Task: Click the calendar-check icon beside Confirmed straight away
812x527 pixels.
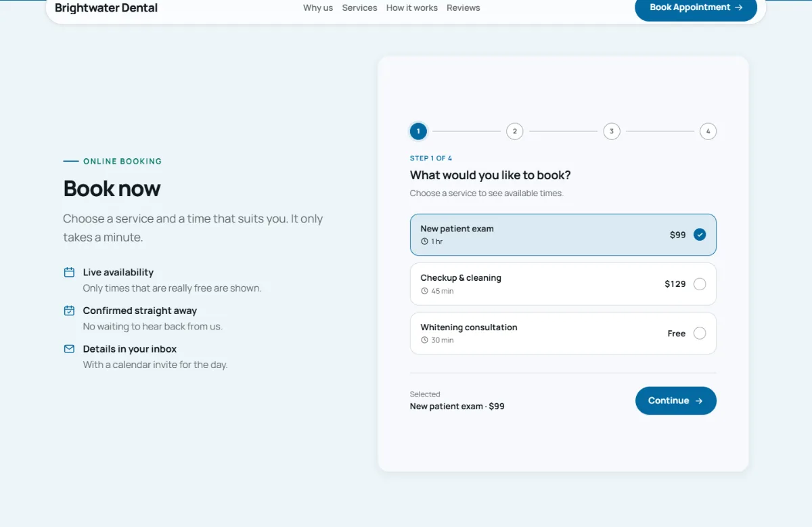Action: click(69, 311)
